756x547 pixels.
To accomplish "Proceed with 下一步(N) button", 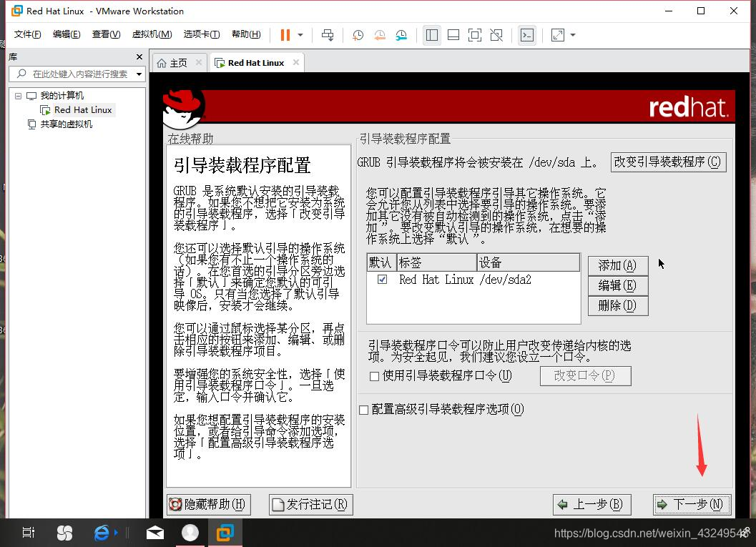I will coord(692,505).
